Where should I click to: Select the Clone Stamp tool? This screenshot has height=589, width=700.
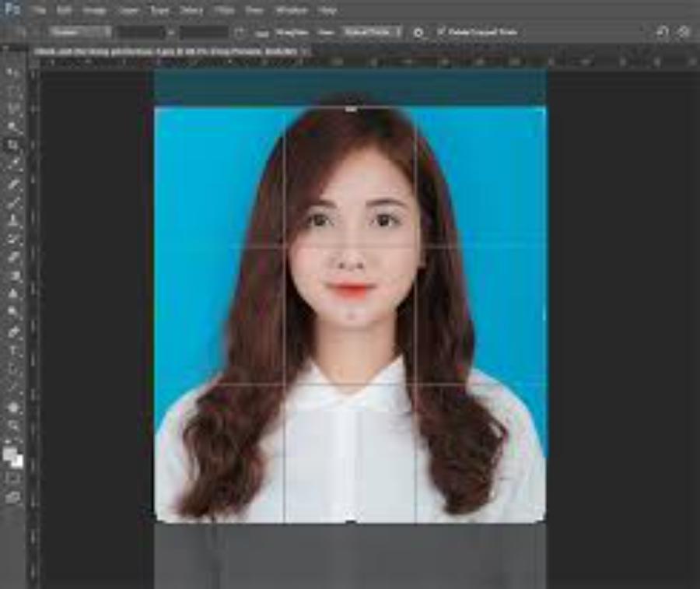point(13,220)
